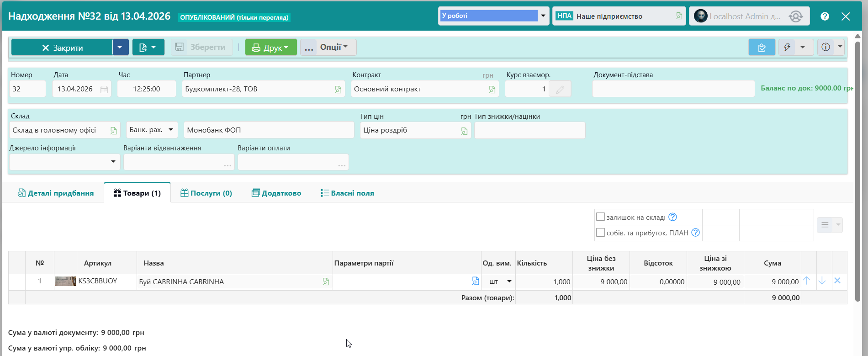The width and height of the screenshot is (868, 356).
Task: Open the Друк print dropdown
Action: tap(271, 47)
